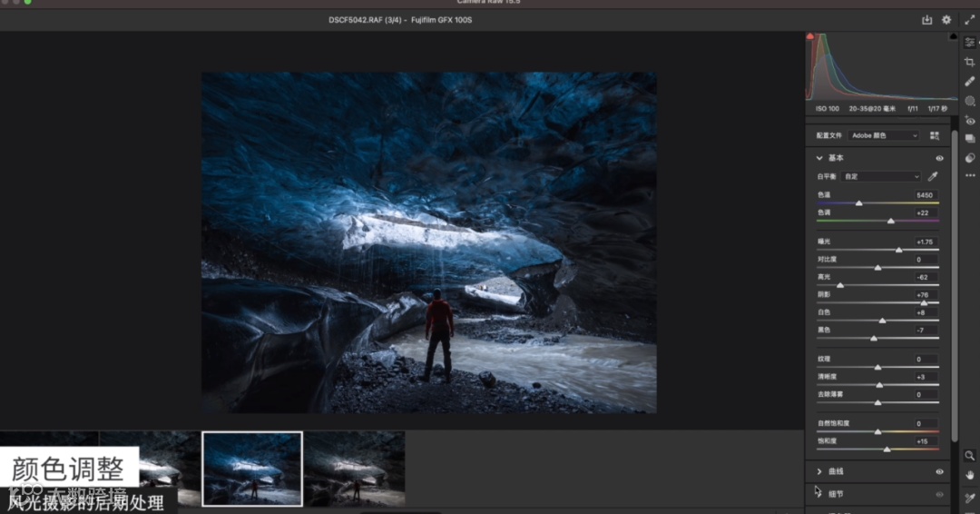The height and width of the screenshot is (514, 980).
Task: Open the Edit panel sliders icon
Action: coord(969,43)
